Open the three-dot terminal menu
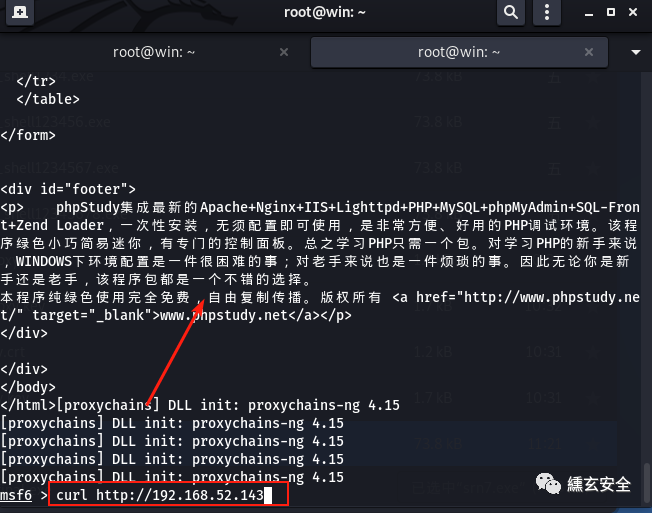This screenshot has width=652, height=513. [547, 12]
